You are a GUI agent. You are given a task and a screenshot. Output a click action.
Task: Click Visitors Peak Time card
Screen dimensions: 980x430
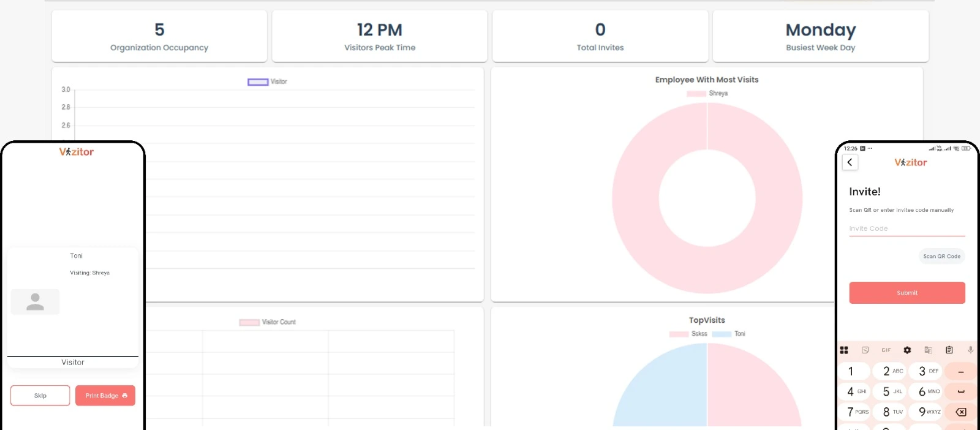pyautogui.click(x=380, y=36)
